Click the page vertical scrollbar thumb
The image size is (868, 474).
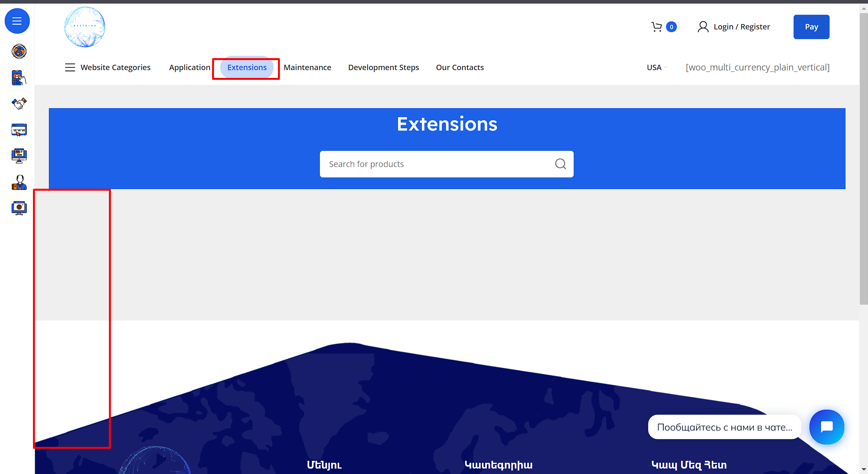coord(863,159)
